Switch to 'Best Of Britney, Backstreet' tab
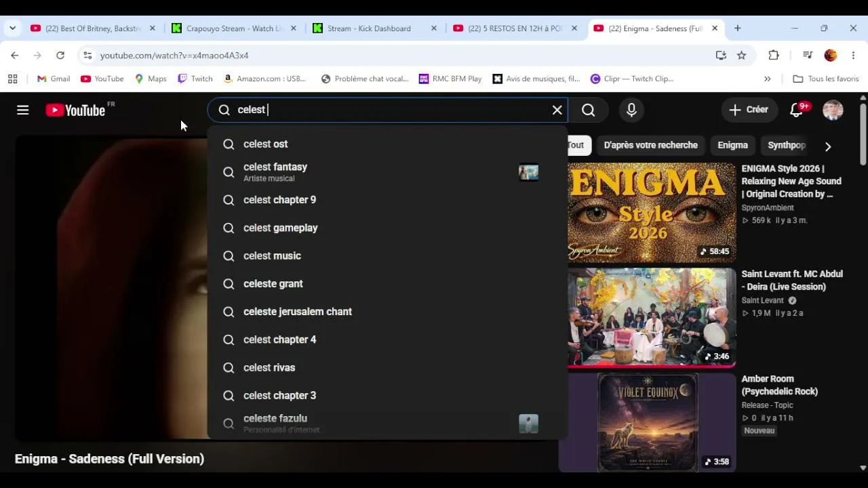 (x=93, y=28)
